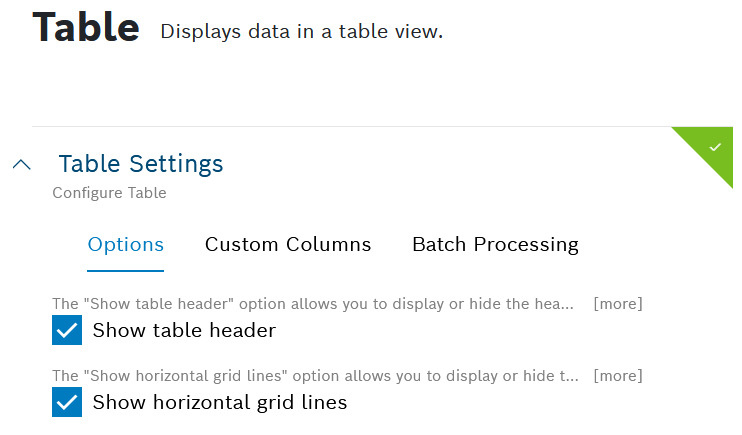Click the truncated horizontal grid lines description
This screenshot has width=742, height=435.
(x=315, y=376)
